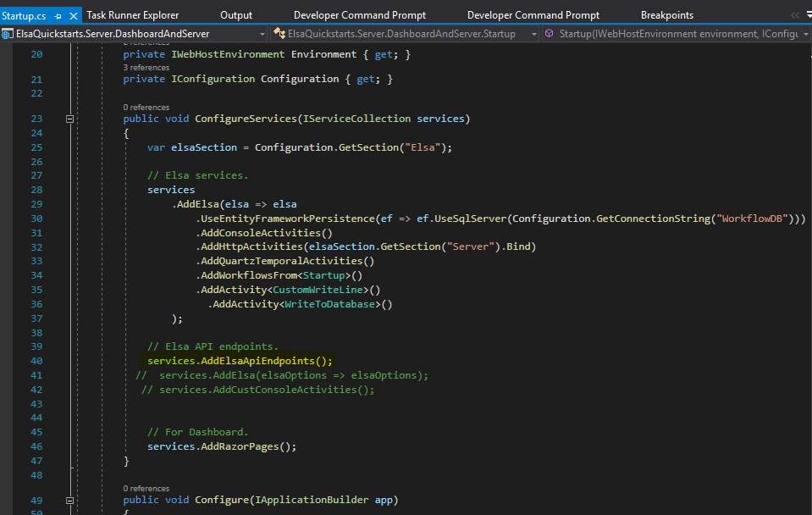Switch to the Output tab
Viewport: 812px width, 515px height.
[235, 14]
